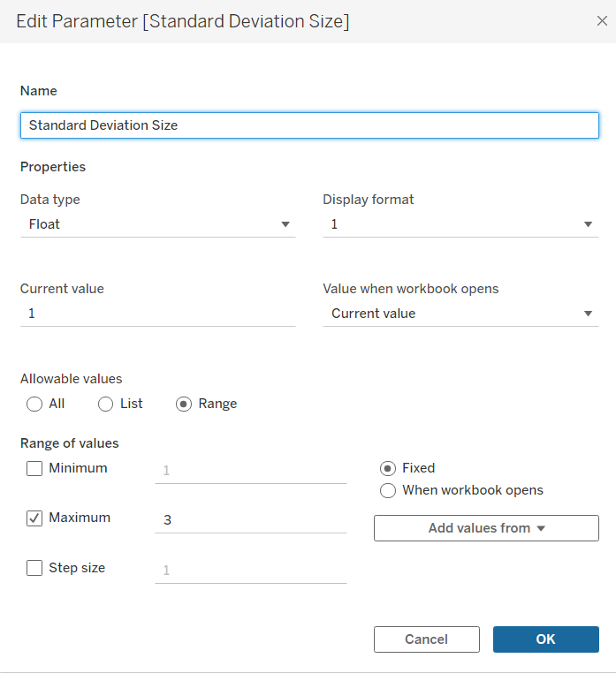Click the Maximum value field

tap(250, 520)
